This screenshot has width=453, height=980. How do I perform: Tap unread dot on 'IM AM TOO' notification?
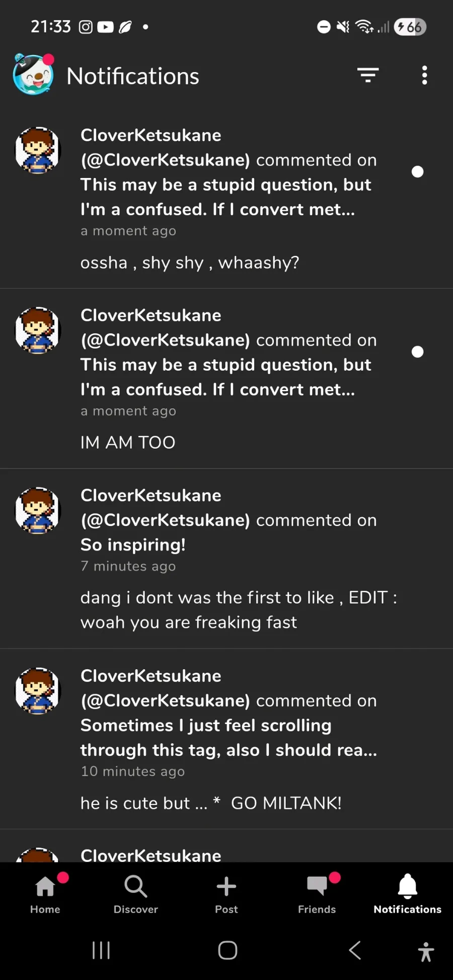click(417, 352)
